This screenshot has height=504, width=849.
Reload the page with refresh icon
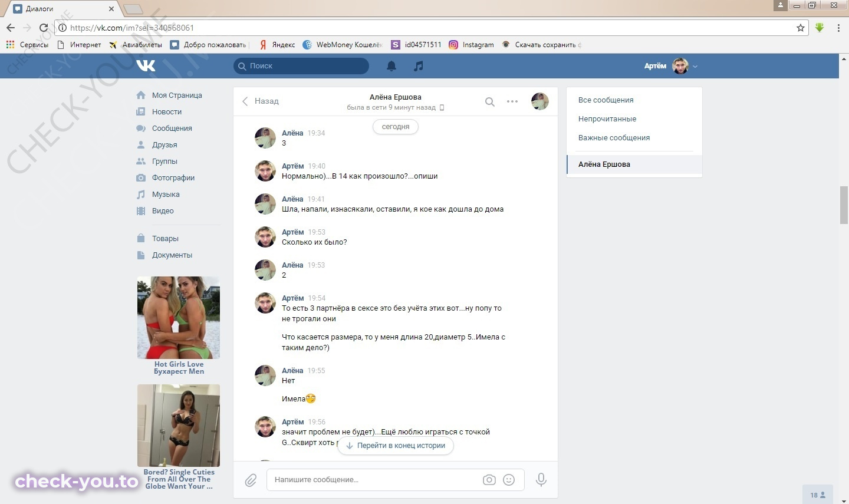click(x=43, y=28)
